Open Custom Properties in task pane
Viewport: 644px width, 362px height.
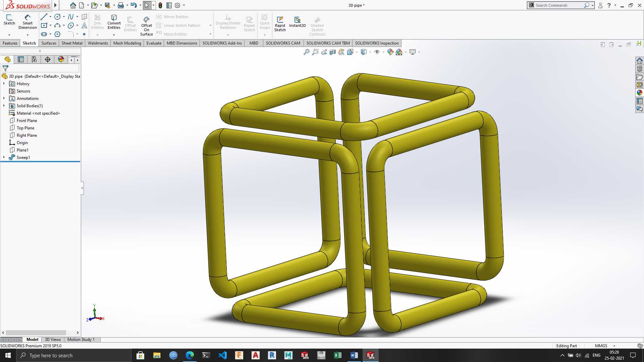point(640,101)
